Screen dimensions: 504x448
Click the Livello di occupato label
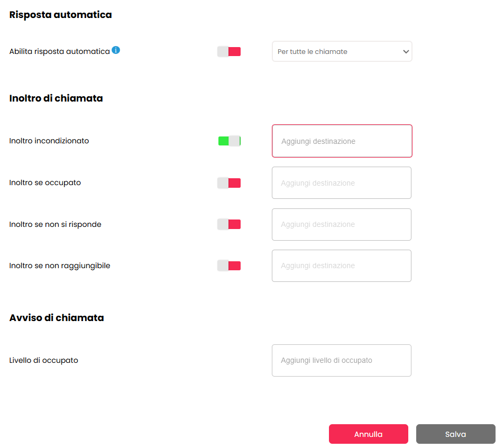point(44,360)
